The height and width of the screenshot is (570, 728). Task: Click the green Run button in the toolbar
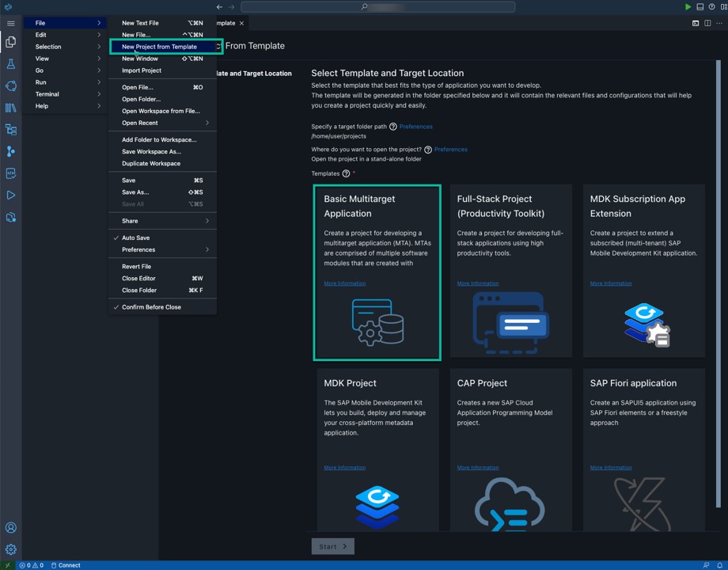tap(688, 6)
